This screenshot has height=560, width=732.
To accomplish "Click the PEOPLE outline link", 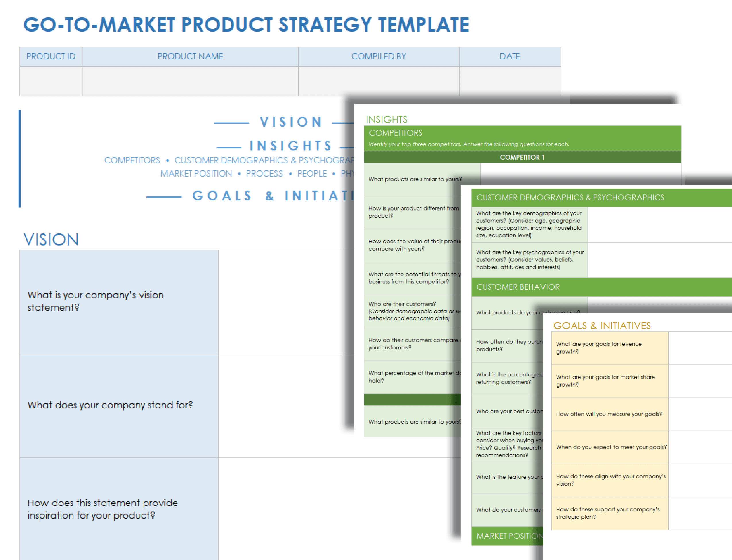I will [x=312, y=174].
